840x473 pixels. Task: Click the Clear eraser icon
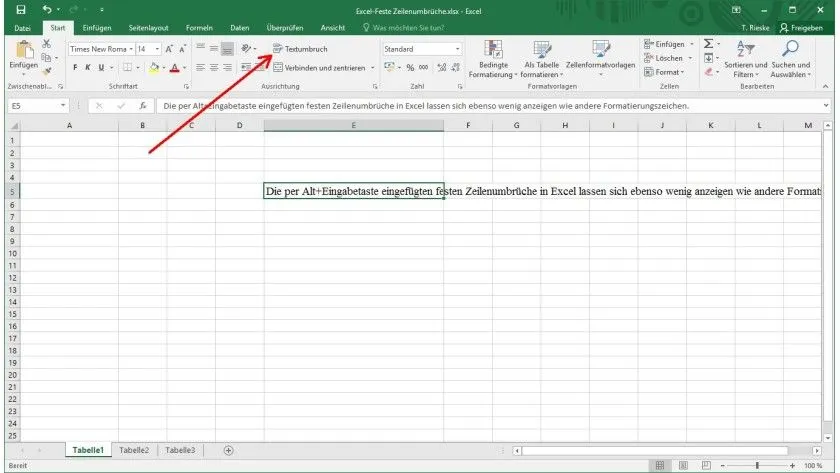click(708, 71)
